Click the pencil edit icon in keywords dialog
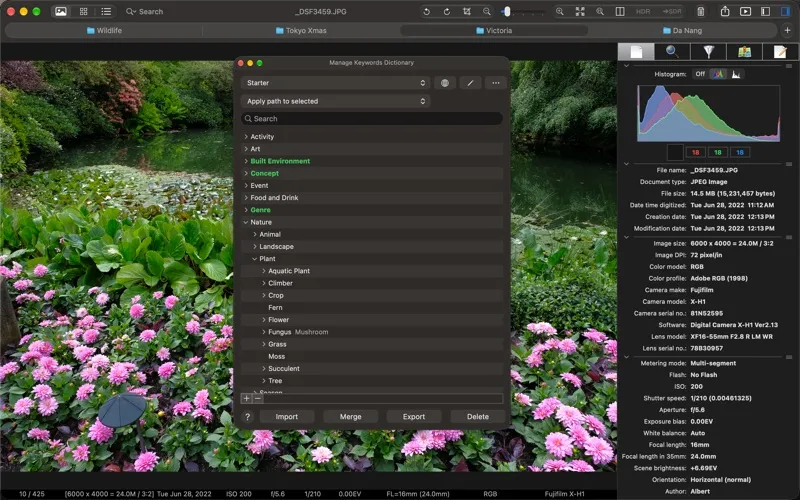 click(470, 83)
